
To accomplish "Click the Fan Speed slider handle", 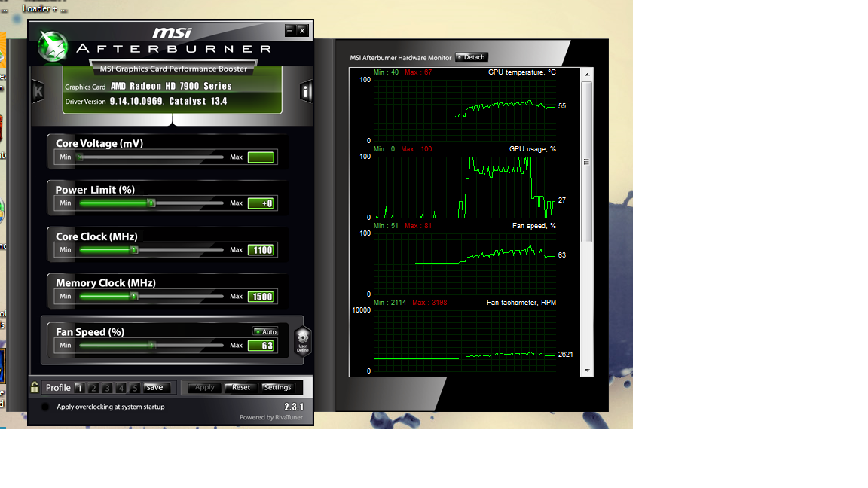I will coord(152,345).
